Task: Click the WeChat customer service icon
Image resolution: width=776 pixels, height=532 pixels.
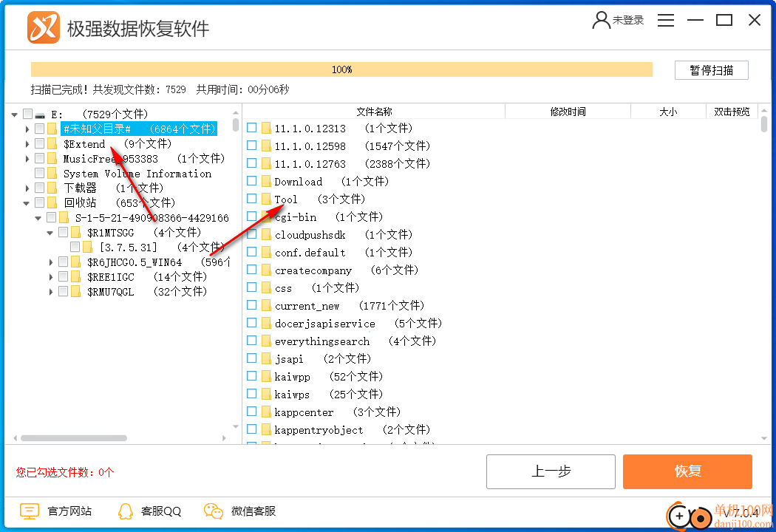Action: tap(214, 511)
